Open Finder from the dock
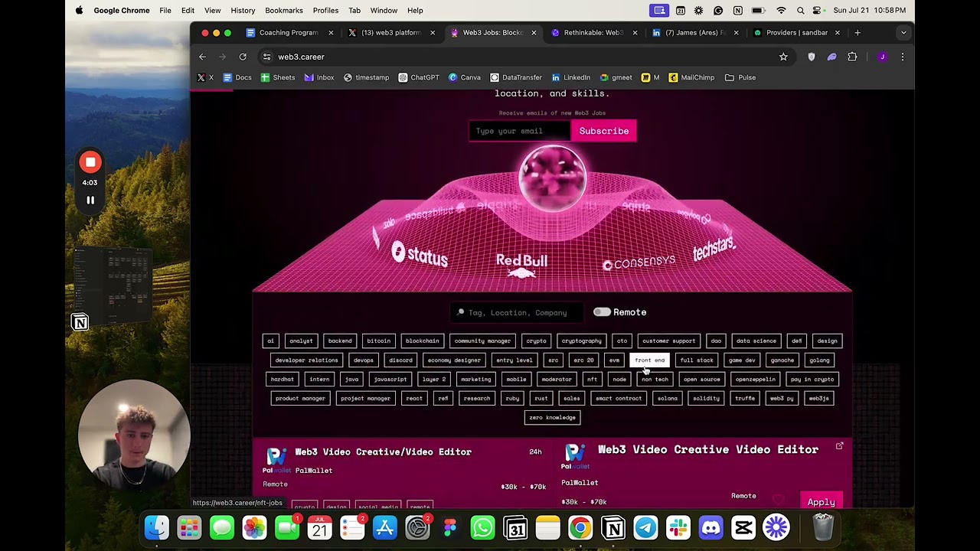 [157, 528]
